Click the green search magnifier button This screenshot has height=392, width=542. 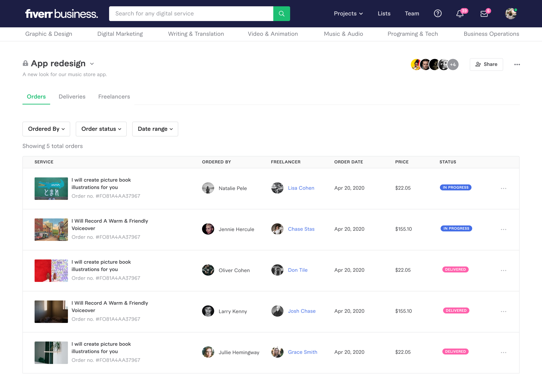pos(281,14)
